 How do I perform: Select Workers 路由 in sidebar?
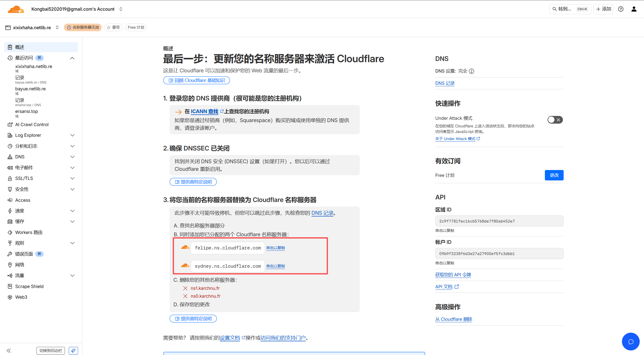(x=29, y=232)
